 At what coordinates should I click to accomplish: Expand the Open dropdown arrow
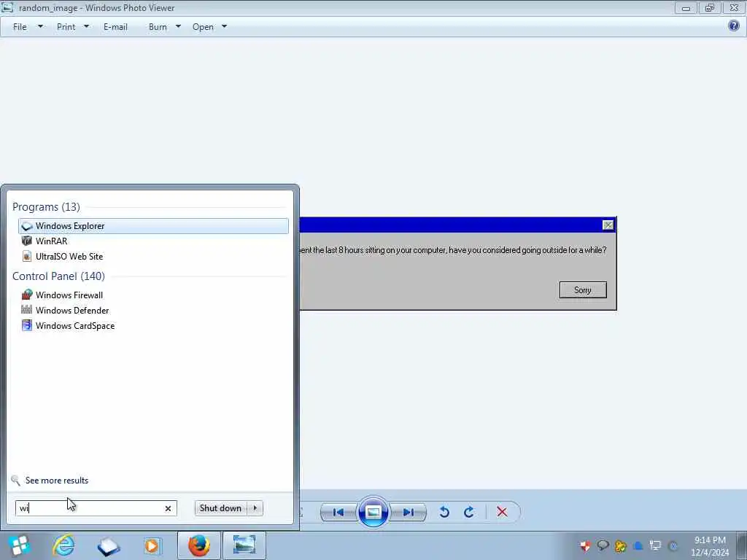pos(225,27)
